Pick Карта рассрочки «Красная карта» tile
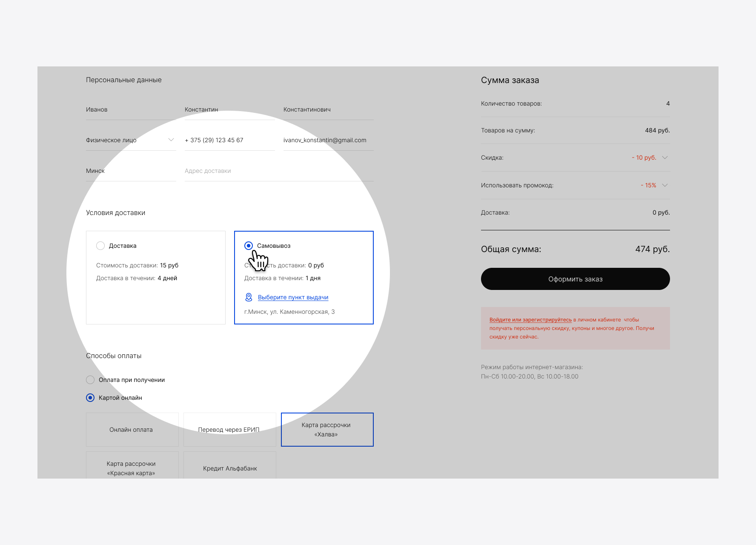Image resolution: width=756 pixels, height=545 pixels. click(132, 467)
